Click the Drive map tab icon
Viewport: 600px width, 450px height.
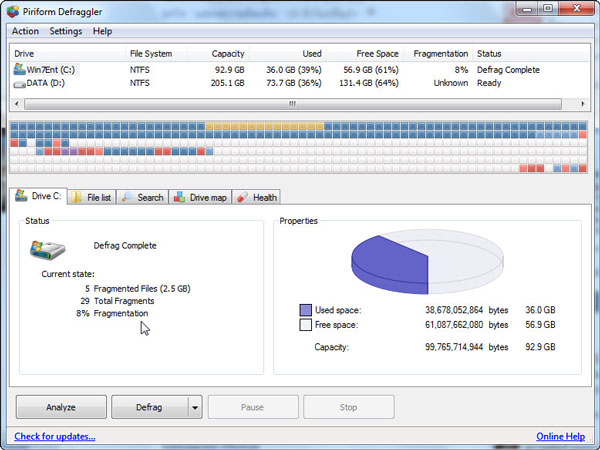[x=178, y=197]
